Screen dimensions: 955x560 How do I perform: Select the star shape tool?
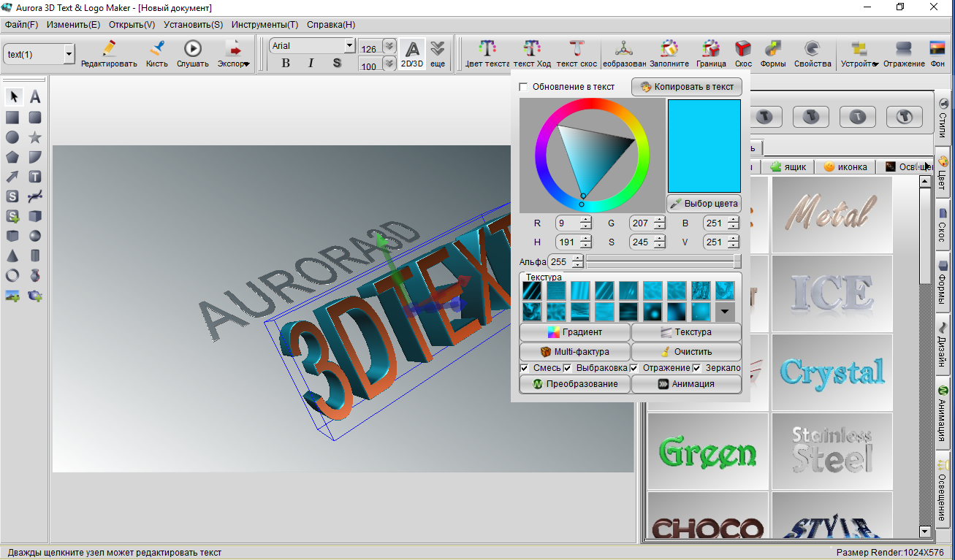click(34, 137)
